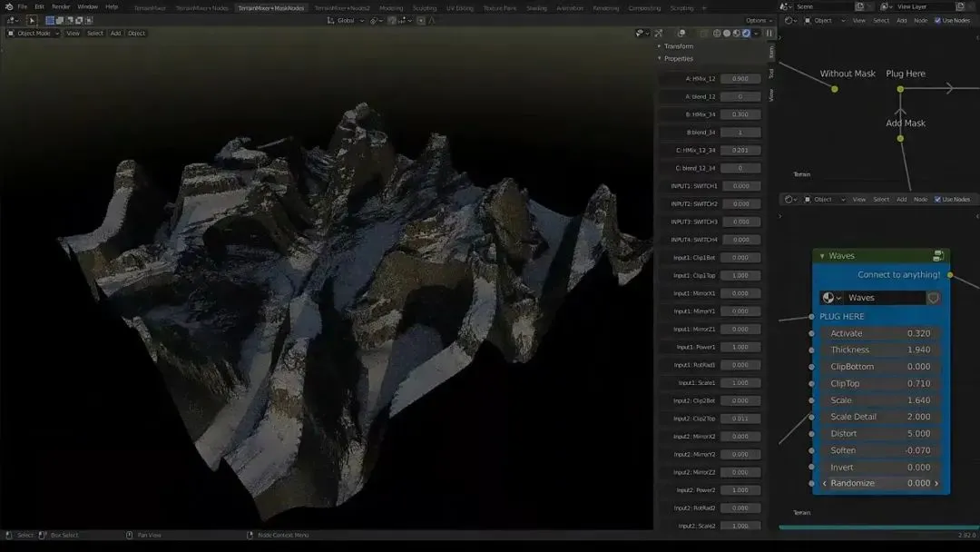This screenshot has height=552, width=980.
Task: Open the Global transform orientation dropdown
Action: click(x=345, y=20)
